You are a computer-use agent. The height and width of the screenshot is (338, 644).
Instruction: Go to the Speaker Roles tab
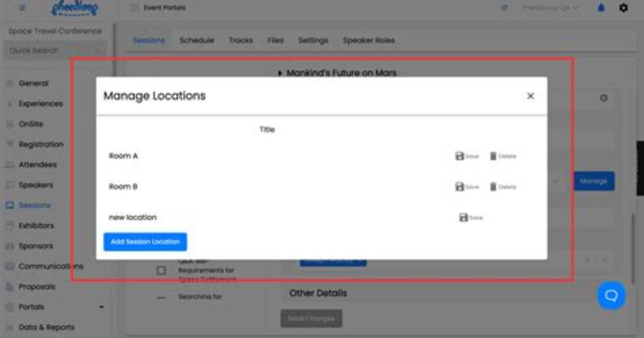pos(369,40)
